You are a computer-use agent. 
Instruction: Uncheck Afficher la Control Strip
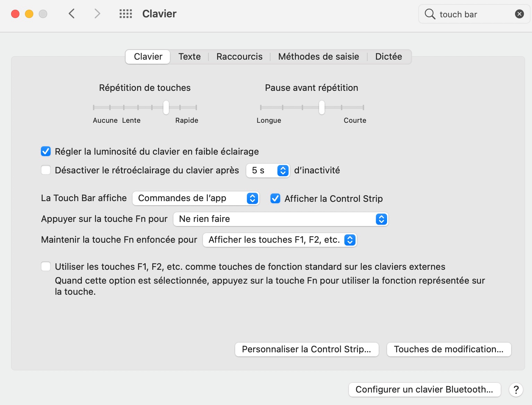[x=275, y=198]
